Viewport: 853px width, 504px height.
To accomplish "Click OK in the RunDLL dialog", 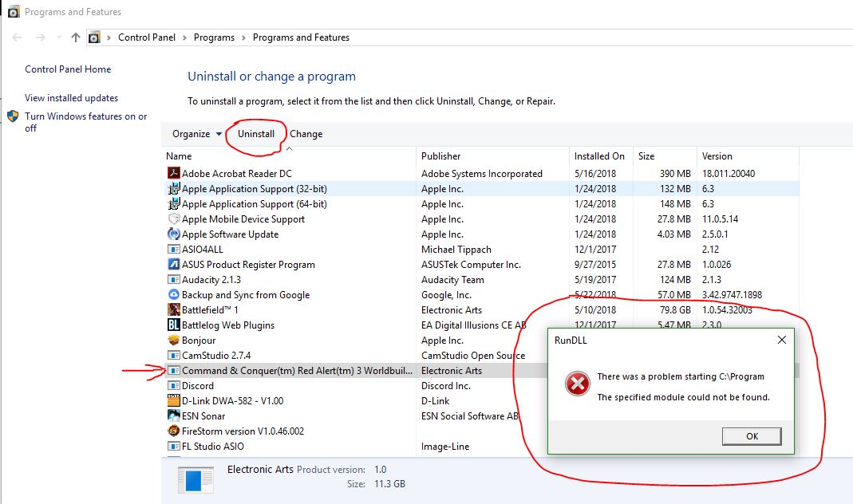I will coord(752,436).
